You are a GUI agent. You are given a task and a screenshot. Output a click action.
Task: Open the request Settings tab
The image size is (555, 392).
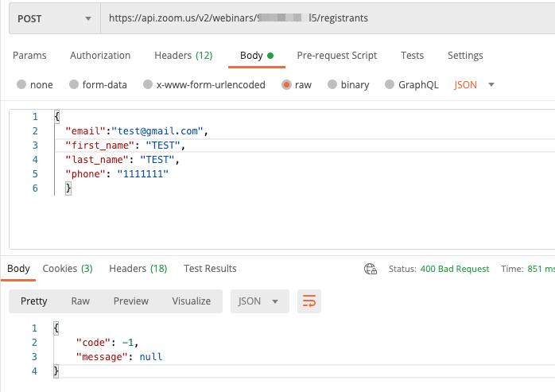tap(465, 56)
